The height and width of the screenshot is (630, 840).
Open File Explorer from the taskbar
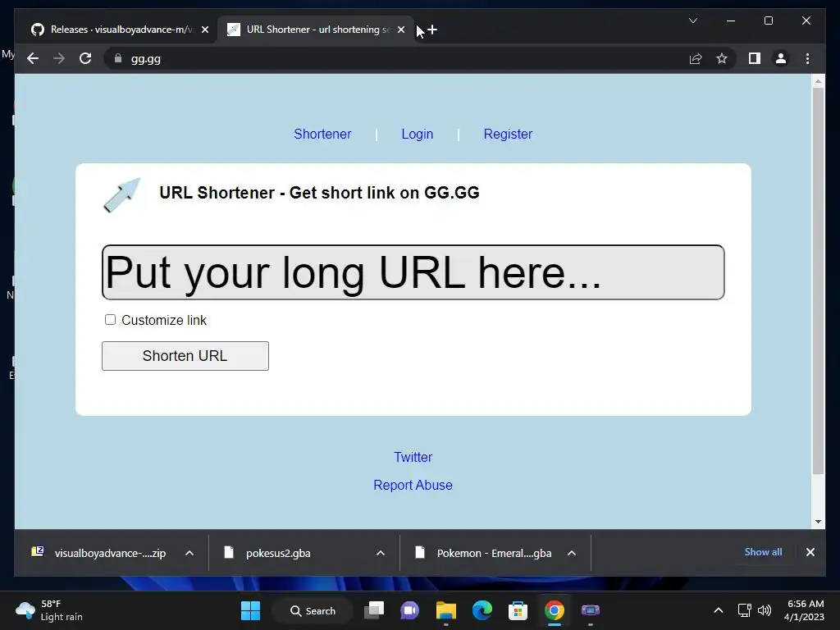click(x=445, y=610)
